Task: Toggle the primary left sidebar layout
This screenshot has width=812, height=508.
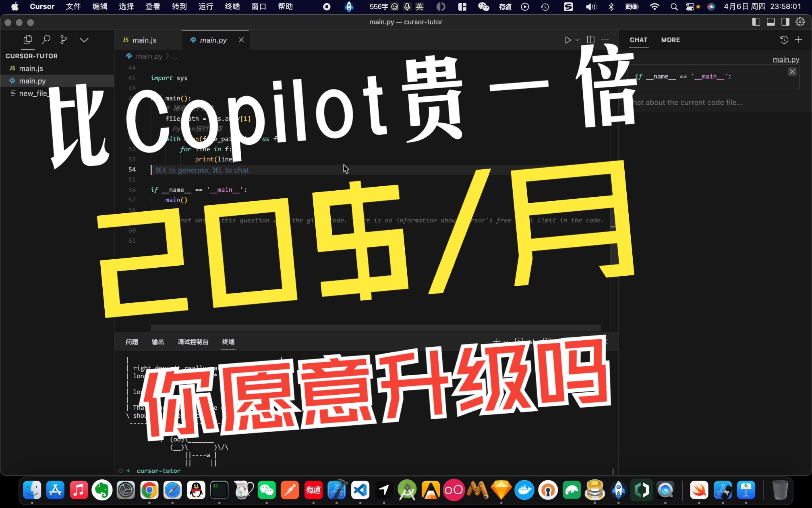Action: (756, 22)
